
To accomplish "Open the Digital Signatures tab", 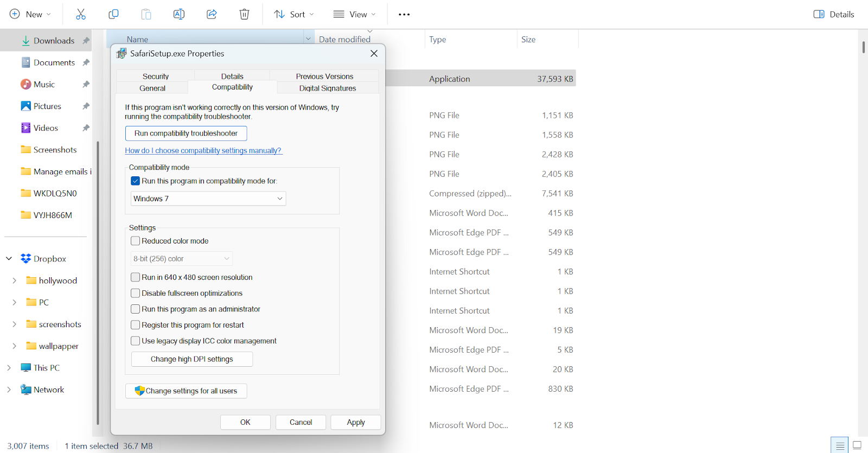I will (328, 88).
